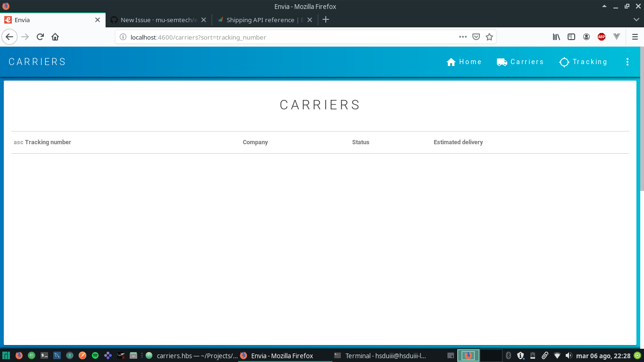Click the battery power tray icon

tap(533, 356)
